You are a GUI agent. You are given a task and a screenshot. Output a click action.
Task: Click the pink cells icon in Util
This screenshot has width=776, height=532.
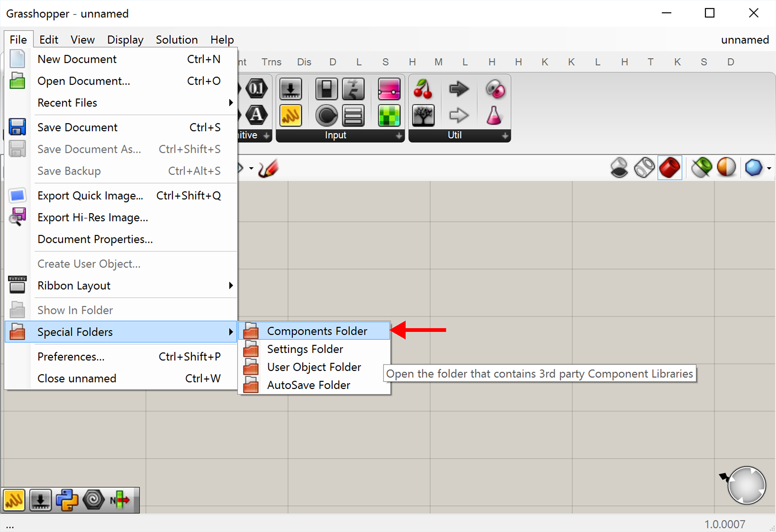495,89
